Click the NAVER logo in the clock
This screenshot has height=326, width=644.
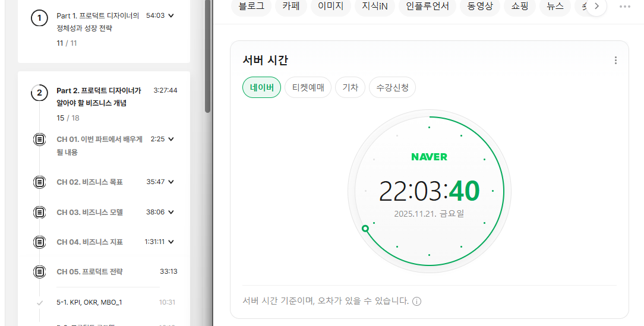point(429,157)
